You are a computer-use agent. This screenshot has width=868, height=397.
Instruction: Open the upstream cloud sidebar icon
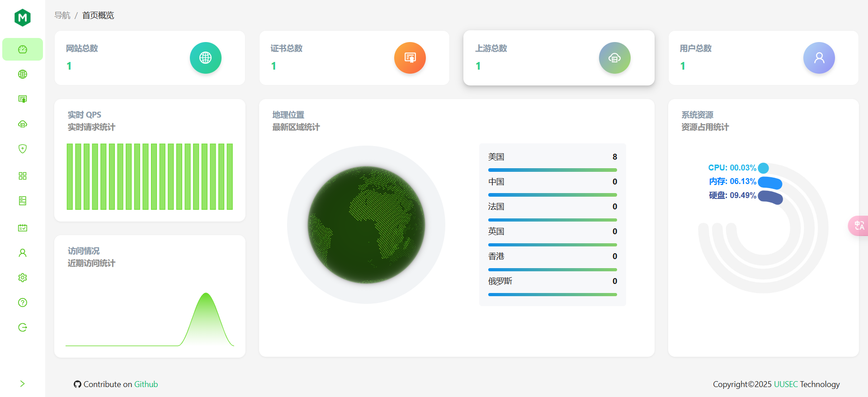point(23,124)
